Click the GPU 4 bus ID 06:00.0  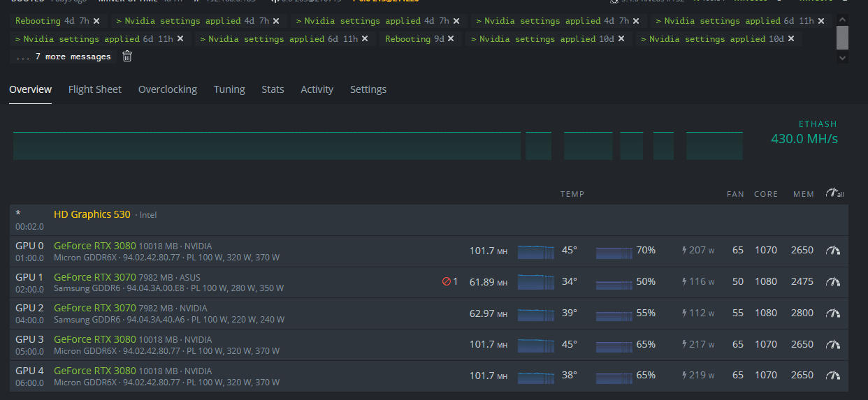tap(29, 383)
